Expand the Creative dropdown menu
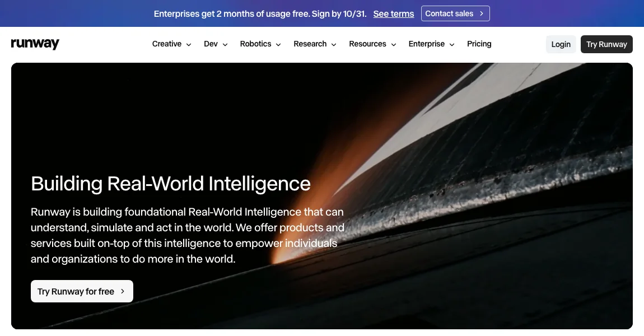Image resolution: width=644 pixels, height=336 pixels. tap(172, 44)
